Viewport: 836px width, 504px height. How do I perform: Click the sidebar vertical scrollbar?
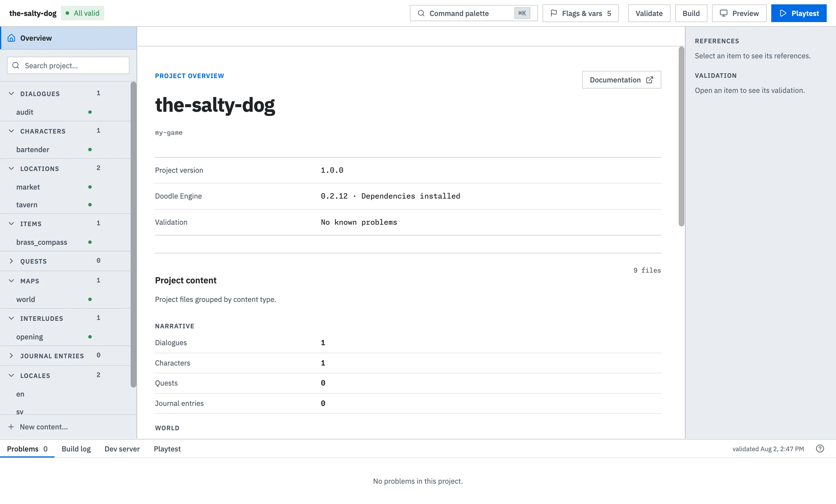[x=133, y=235]
